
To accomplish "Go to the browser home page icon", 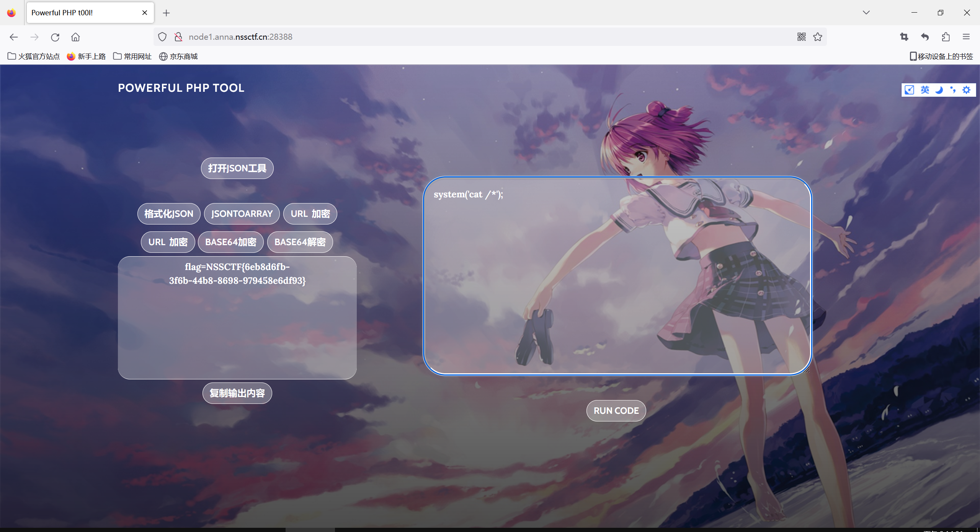I will tap(75, 37).
